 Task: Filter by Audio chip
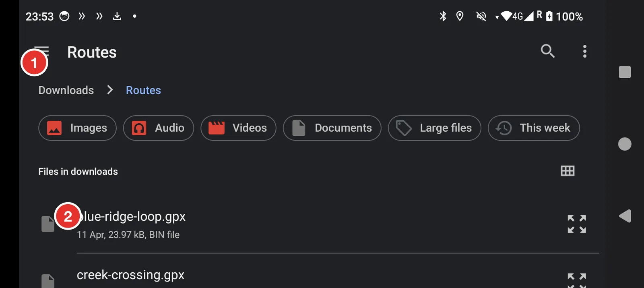click(159, 128)
